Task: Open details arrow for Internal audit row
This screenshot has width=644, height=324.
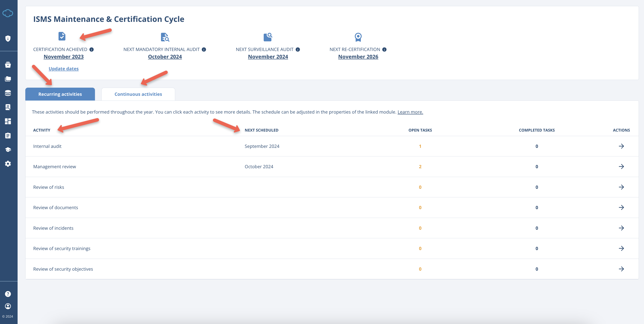Action: tap(622, 146)
